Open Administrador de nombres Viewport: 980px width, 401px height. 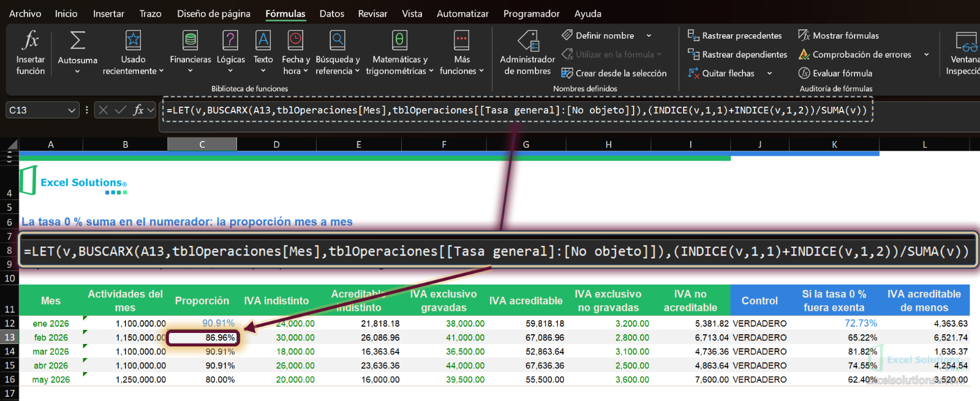[x=527, y=53]
